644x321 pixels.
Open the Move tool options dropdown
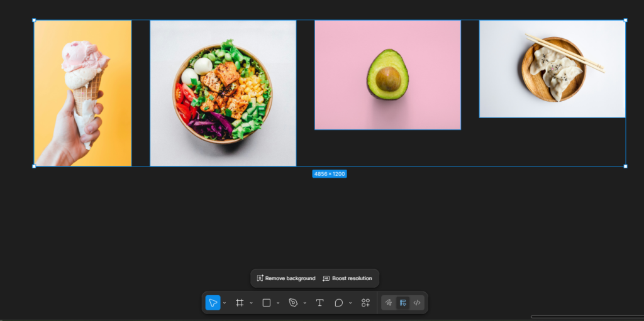pos(225,303)
